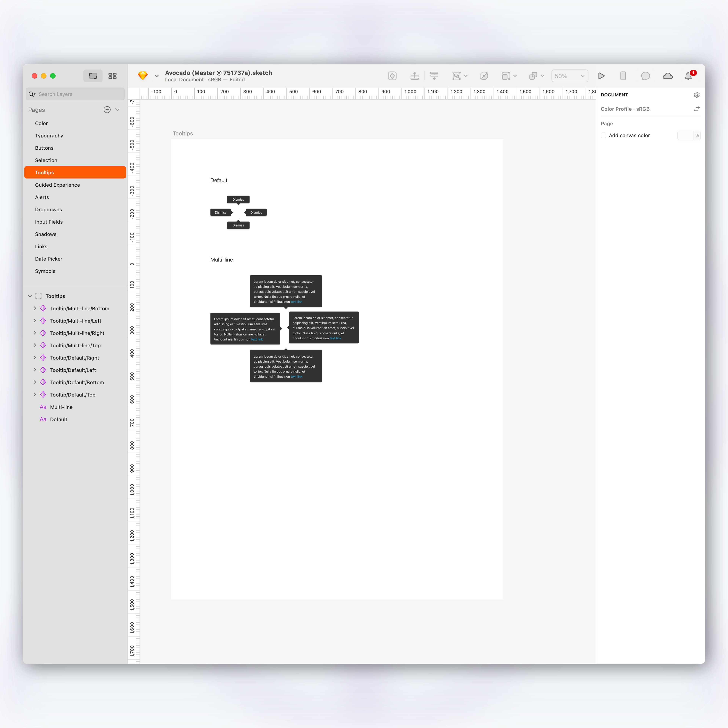
Task: Open the notifications bell
Action: coord(688,76)
